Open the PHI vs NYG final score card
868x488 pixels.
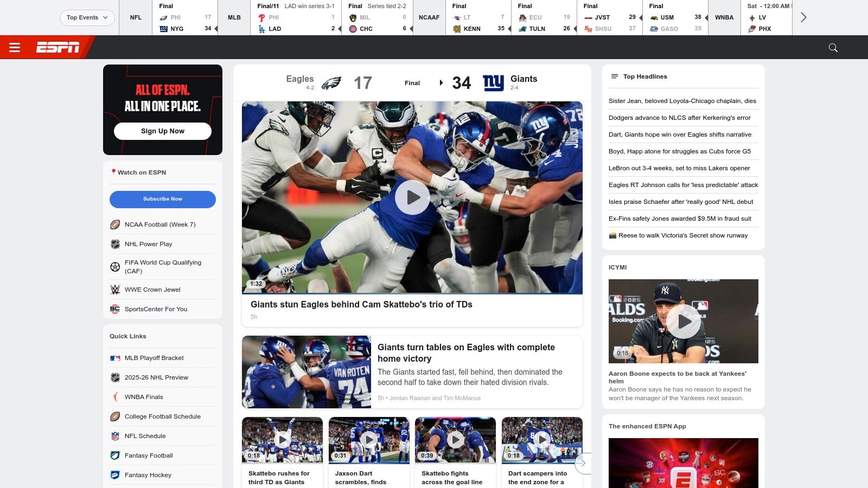click(x=185, y=17)
